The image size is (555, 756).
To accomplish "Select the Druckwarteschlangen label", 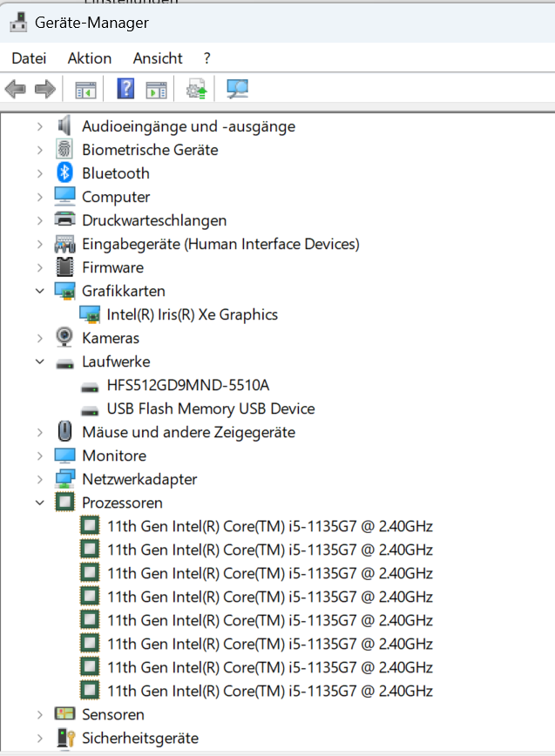I will point(154,220).
